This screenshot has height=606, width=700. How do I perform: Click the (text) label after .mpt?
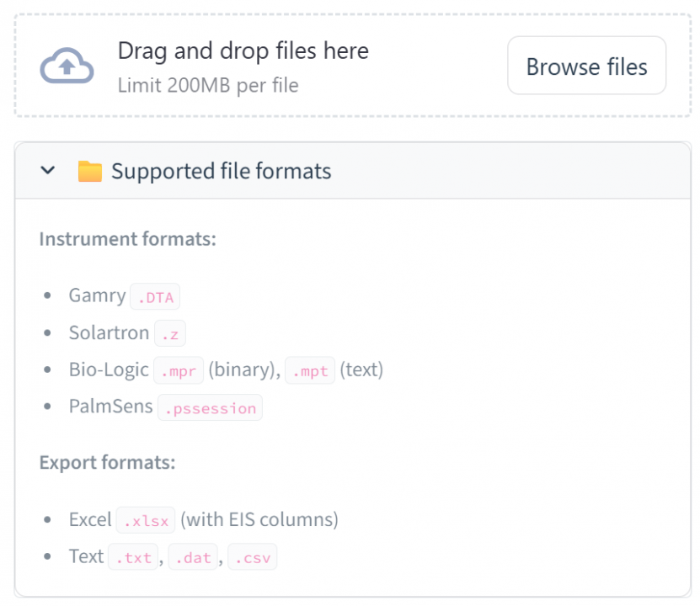pos(361,370)
